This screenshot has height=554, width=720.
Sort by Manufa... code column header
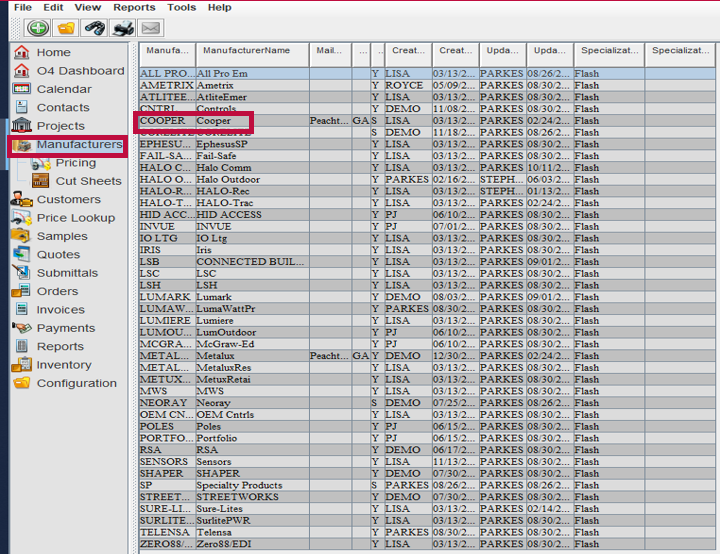click(168, 55)
